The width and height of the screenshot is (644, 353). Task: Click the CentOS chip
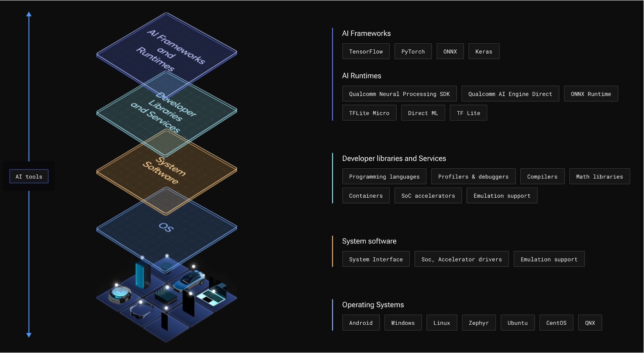(x=556, y=323)
